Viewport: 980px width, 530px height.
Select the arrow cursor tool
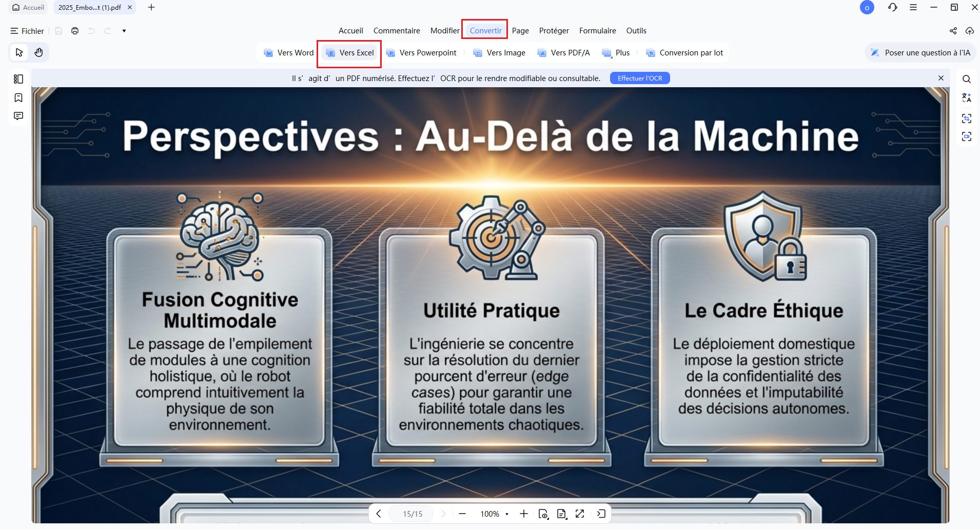click(x=19, y=52)
